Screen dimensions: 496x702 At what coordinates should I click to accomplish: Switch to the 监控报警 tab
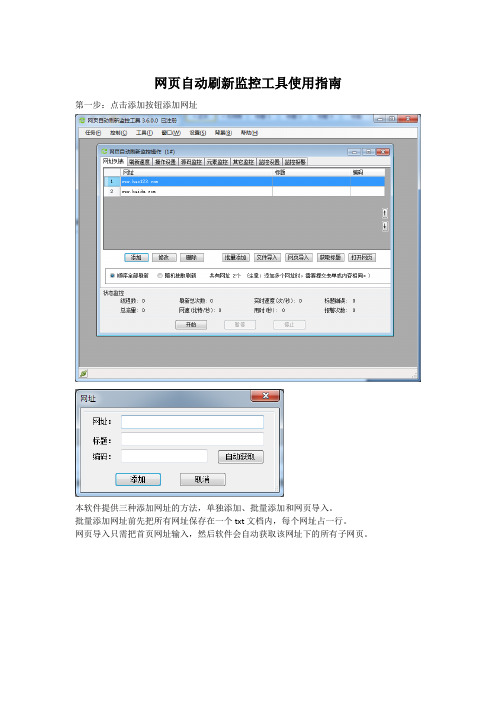click(x=295, y=162)
